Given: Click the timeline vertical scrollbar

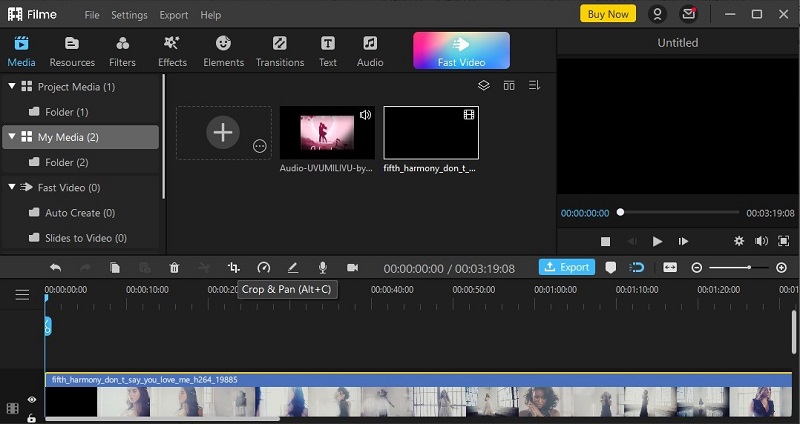Looking at the screenshot, I should pyautogui.click(x=794, y=332).
